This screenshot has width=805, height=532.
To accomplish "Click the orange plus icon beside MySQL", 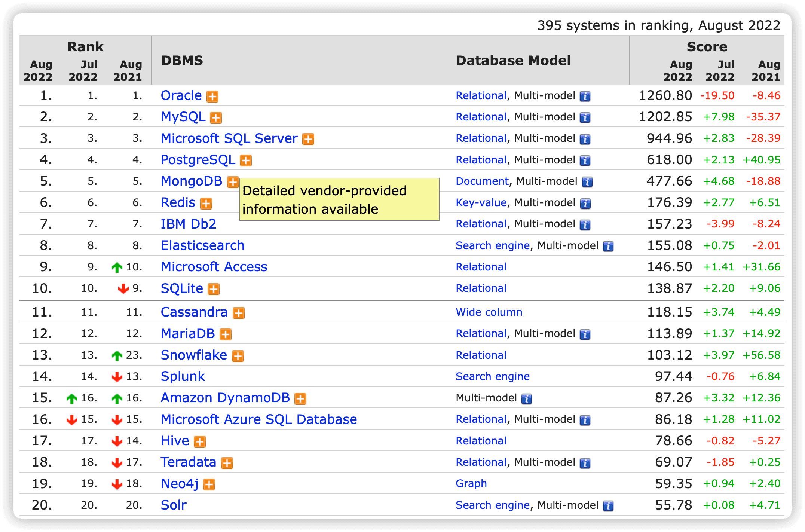I will point(216,118).
